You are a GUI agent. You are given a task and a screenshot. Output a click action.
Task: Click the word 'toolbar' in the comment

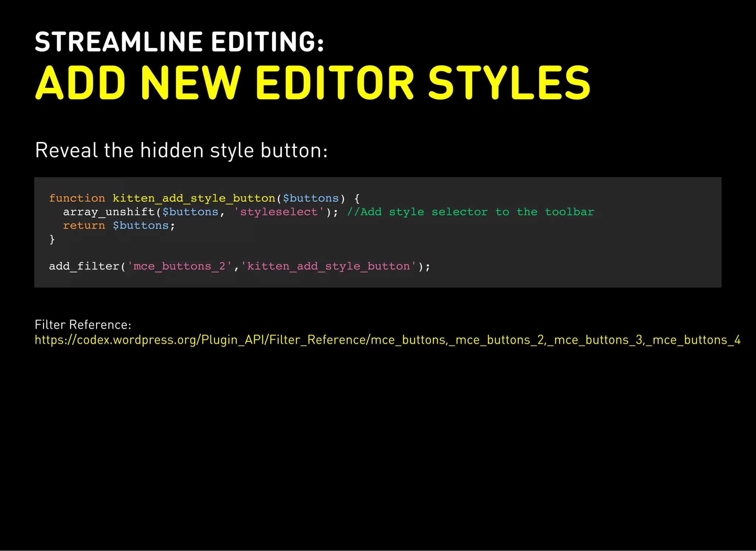coord(569,212)
